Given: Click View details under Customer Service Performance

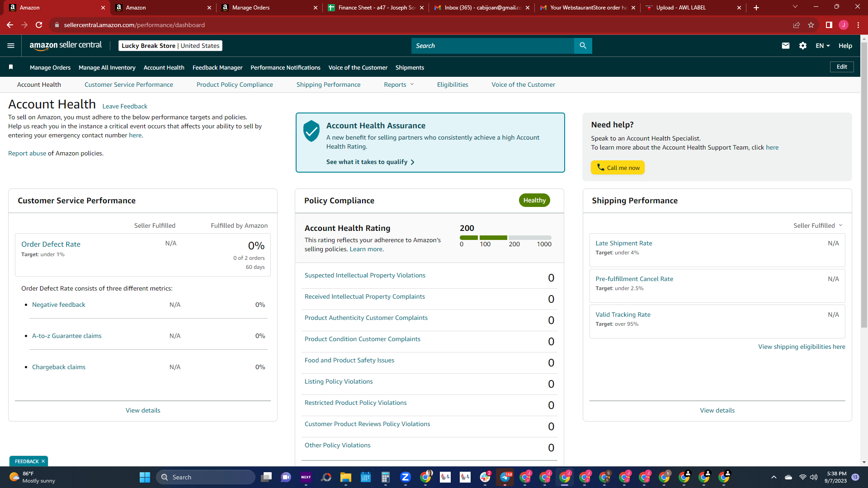Looking at the screenshot, I should 143,410.
